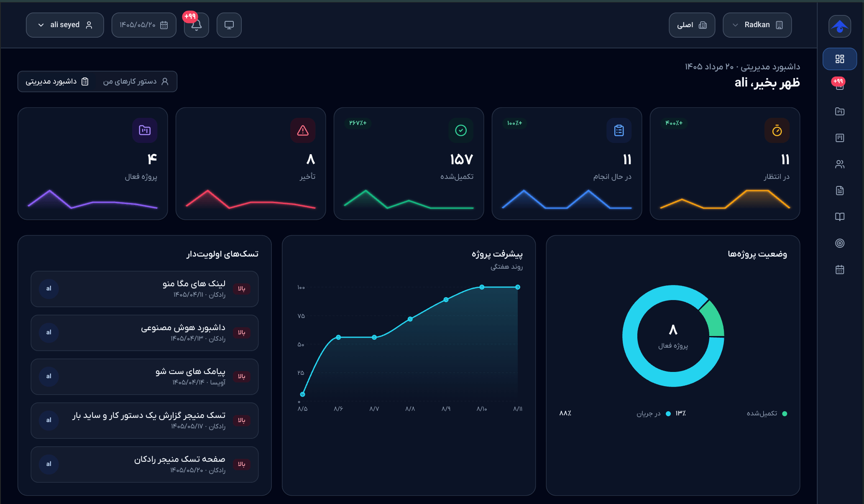Viewport: 864px width, 504px height.
Task: Click the person icon next to ali seyed
Action: pos(89,25)
